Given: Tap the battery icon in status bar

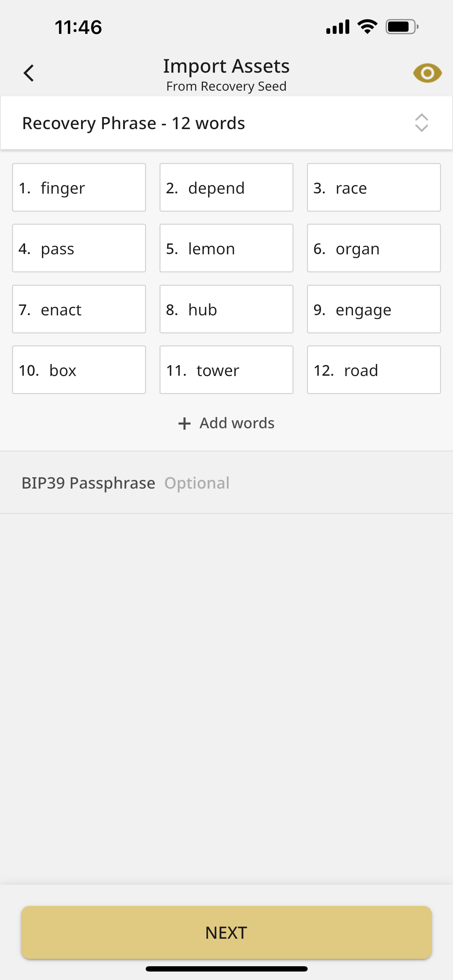Looking at the screenshot, I should point(401,27).
